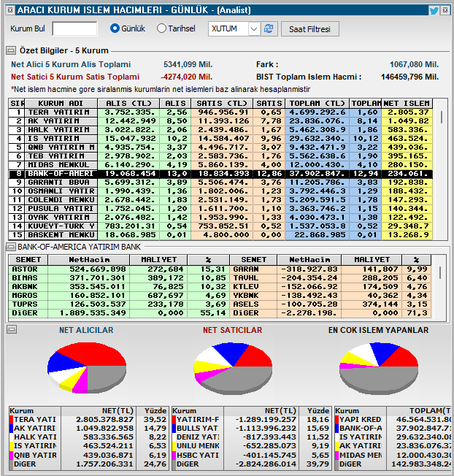Click the ASTOR stock row

click(119, 269)
